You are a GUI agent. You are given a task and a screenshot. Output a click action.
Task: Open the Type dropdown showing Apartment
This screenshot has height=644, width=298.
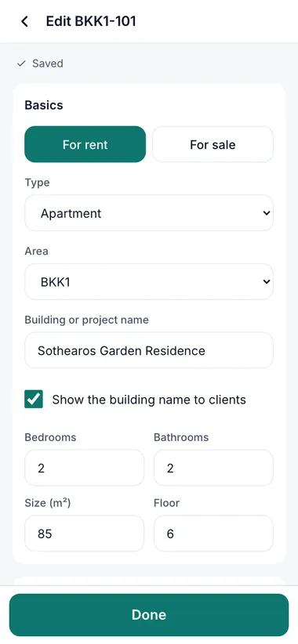tap(149, 213)
